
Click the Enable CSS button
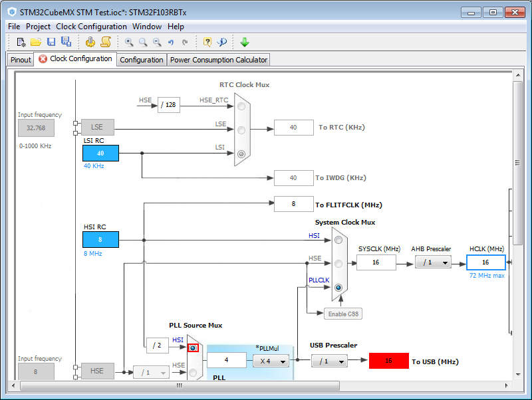pos(343,314)
